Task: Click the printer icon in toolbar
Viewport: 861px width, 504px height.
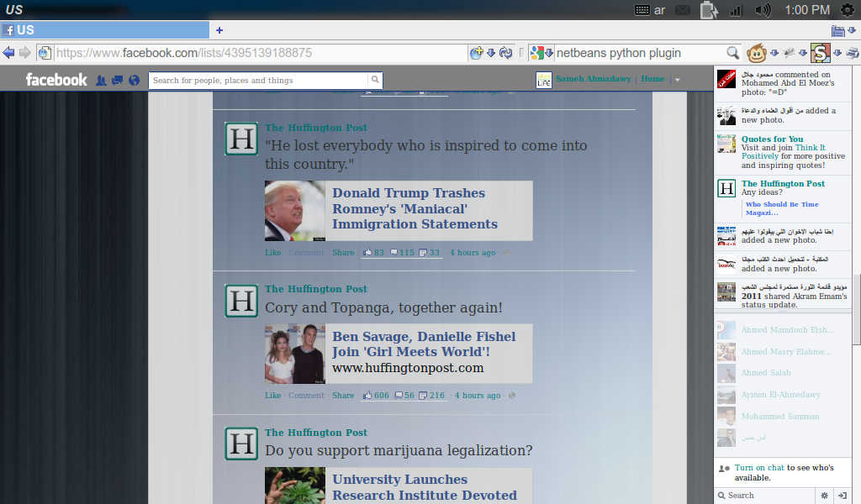Action: pyautogui.click(x=853, y=53)
